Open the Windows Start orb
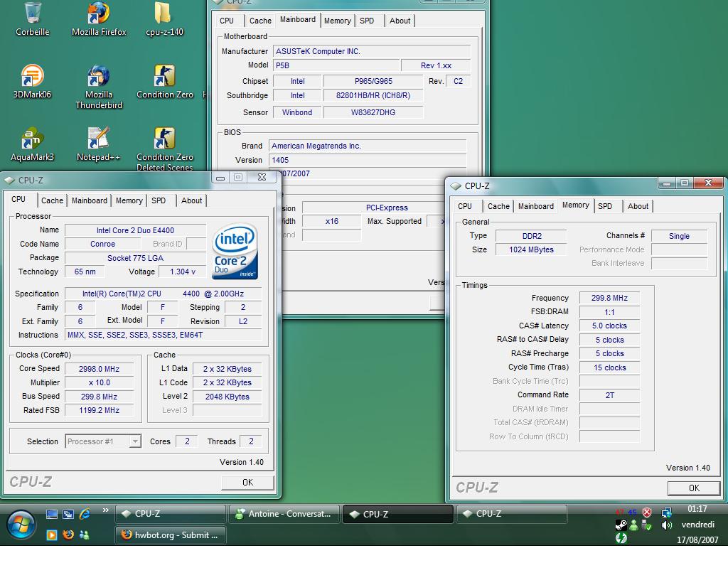728x580 pixels. pos(21,525)
